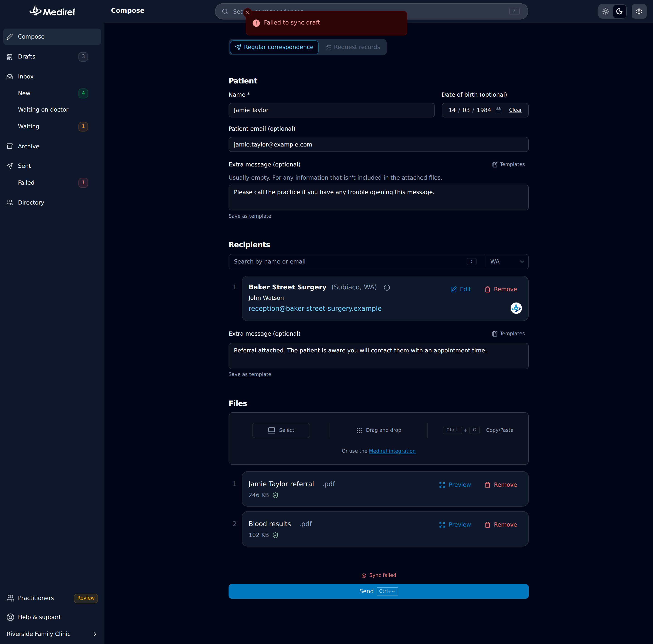Switch to light theme sun icon
653x644 pixels.
coord(606,12)
